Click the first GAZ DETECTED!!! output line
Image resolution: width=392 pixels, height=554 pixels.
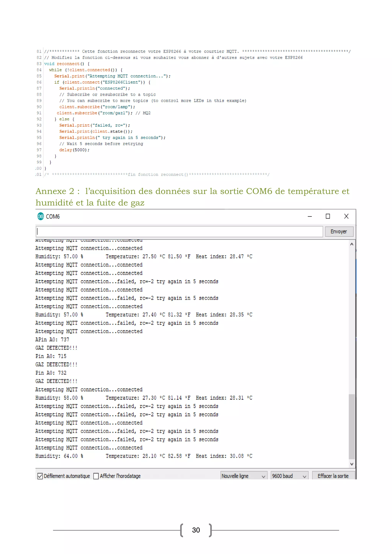pyautogui.click(x=56, y=348)
